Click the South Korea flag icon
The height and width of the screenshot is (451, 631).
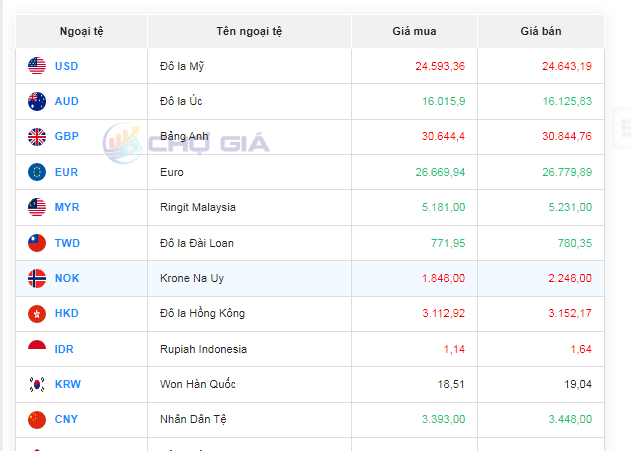37,384
